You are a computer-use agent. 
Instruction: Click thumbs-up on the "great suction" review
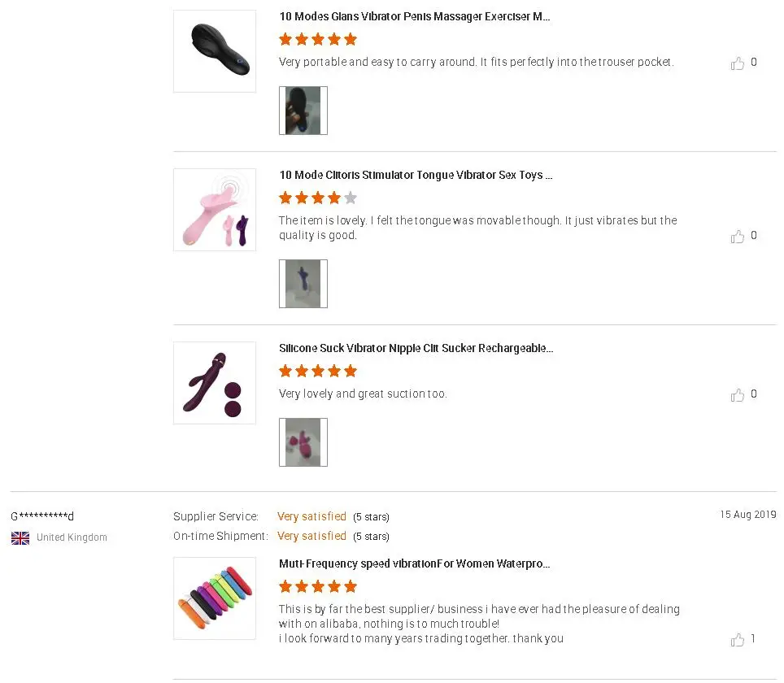tap(738, 395)
